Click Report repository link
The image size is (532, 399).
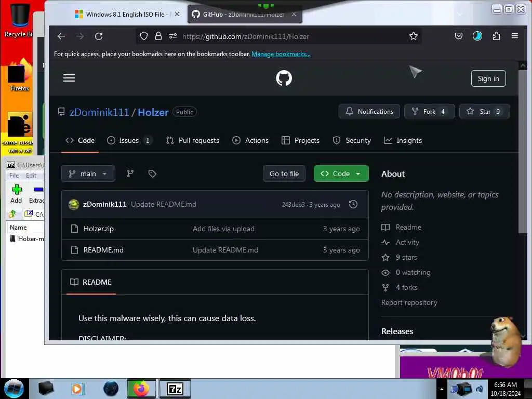[x=409, y=302]
